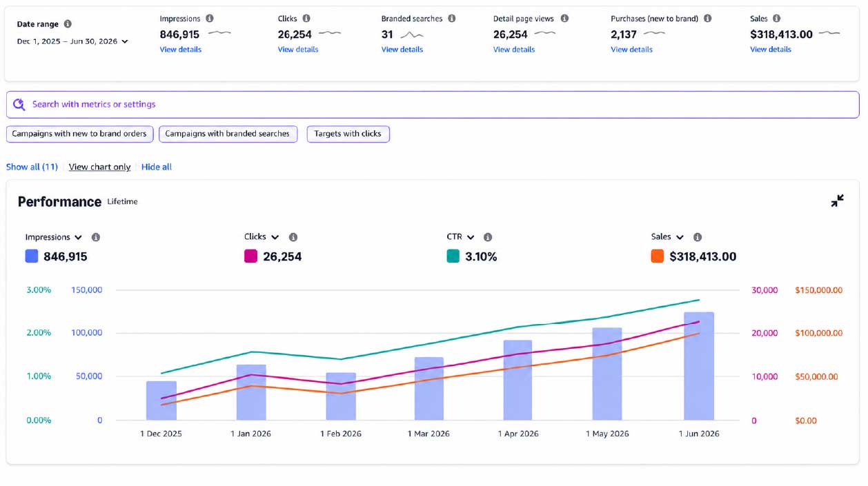Viewport: 868px width, 486px height.
Task: View details under Purchases (new to brand)
Action: (x=631, y=50)
